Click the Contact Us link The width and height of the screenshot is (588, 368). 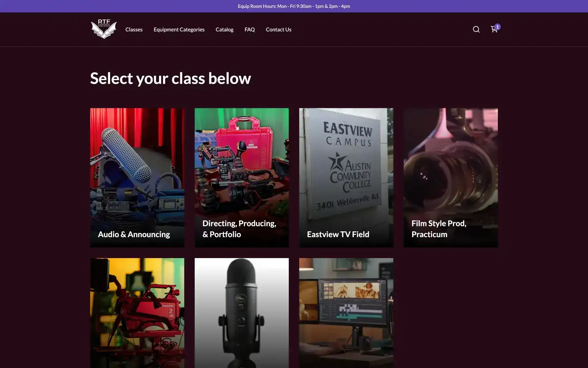click(x=278, y=29)
